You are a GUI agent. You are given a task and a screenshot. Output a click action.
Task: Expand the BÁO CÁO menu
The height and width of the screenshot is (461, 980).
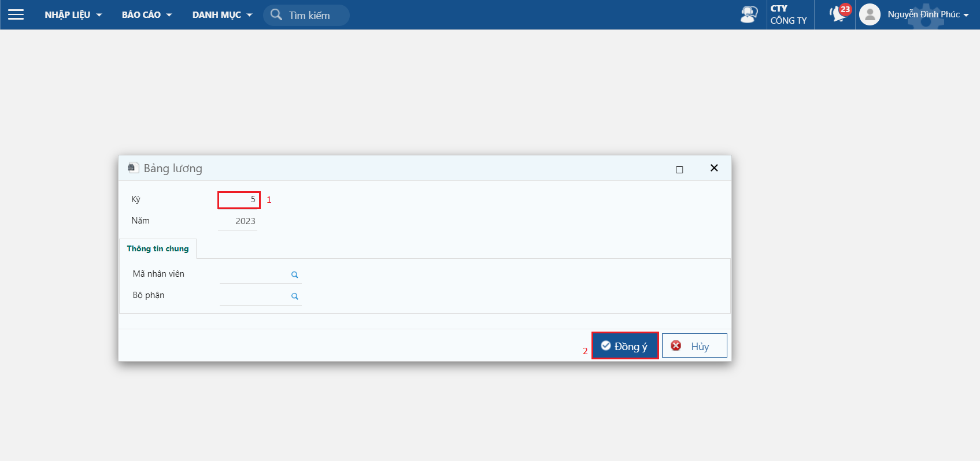coord(147,15)
